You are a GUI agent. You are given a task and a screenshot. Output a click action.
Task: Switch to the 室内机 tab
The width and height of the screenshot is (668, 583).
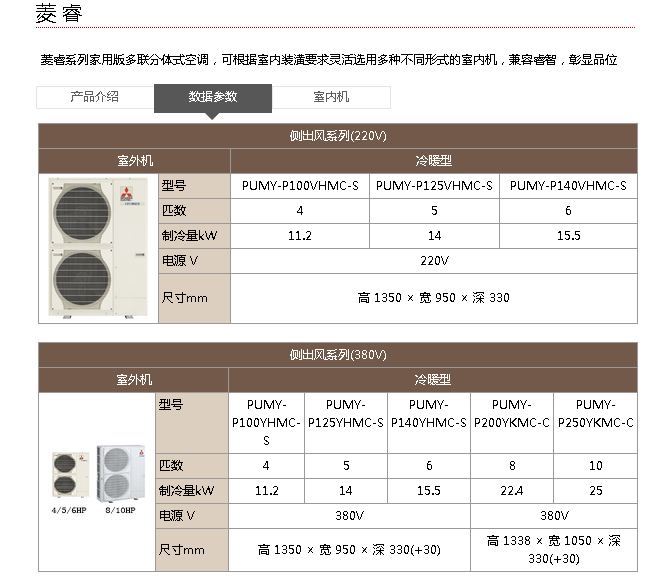coord(331,97)
